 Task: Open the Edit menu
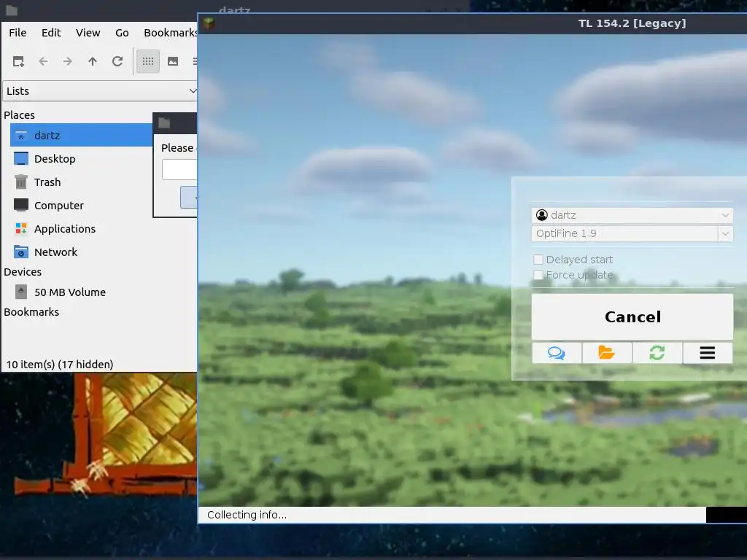(51, 32)
